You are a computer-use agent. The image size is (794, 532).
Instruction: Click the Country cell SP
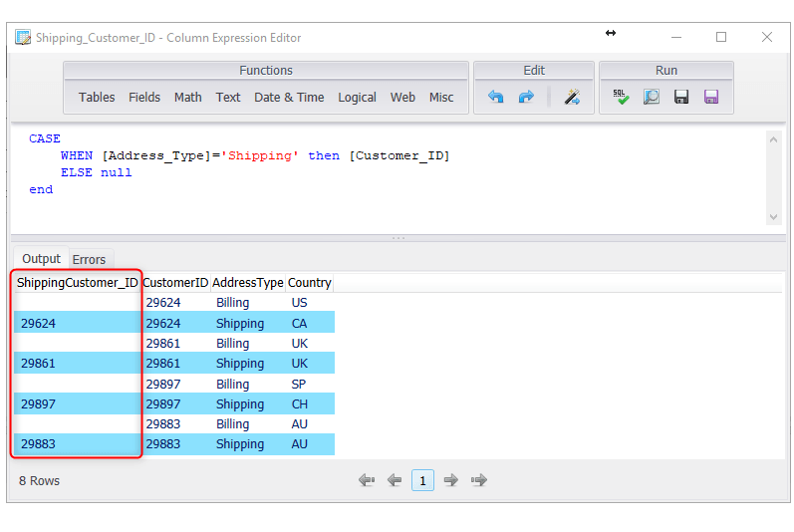(x=299, y=384)
